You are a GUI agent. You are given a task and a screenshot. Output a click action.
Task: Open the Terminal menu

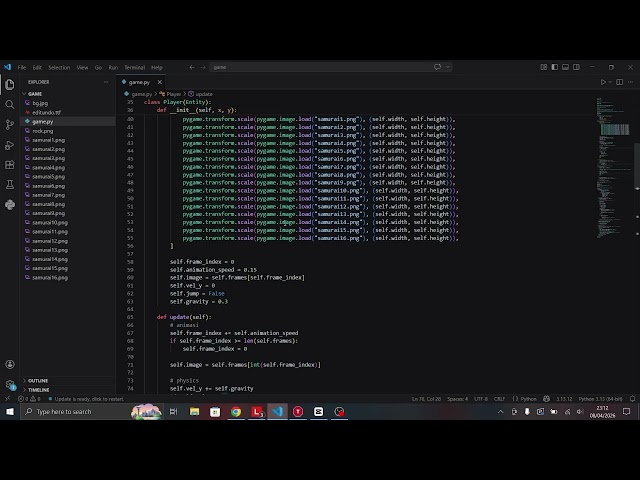tap(134, 67)
